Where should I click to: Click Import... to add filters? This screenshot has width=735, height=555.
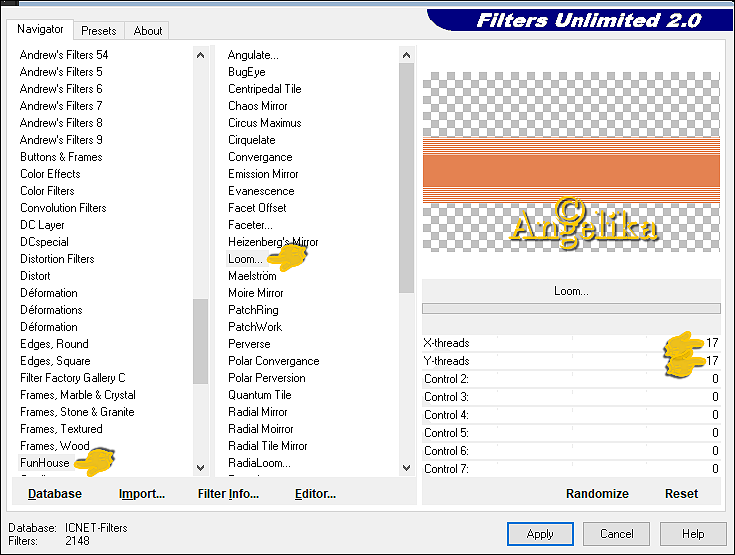pyautogui.click(x=142, y=494)
